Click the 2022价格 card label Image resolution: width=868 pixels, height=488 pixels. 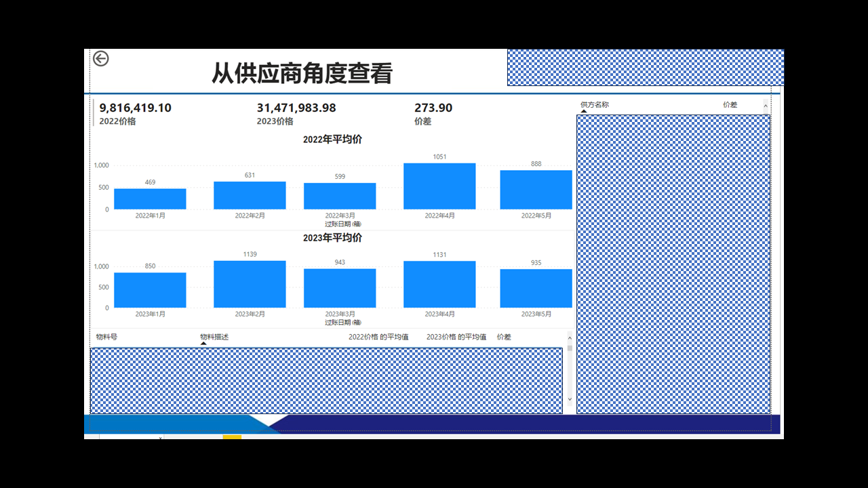pos(118,121)
